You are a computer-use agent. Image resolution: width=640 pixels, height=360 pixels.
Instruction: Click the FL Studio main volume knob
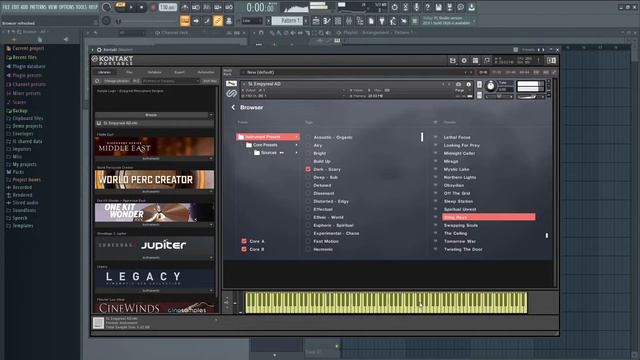click(x=107, y=7)
